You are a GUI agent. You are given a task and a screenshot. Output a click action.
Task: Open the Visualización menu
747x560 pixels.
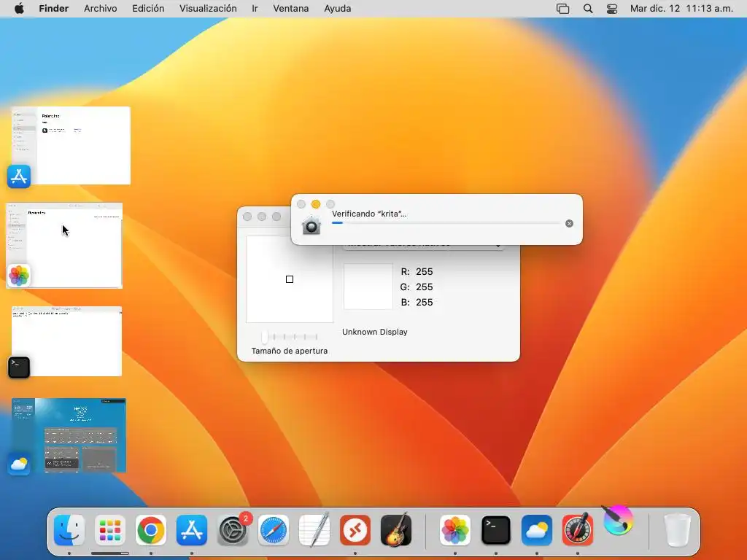(208, 9)
